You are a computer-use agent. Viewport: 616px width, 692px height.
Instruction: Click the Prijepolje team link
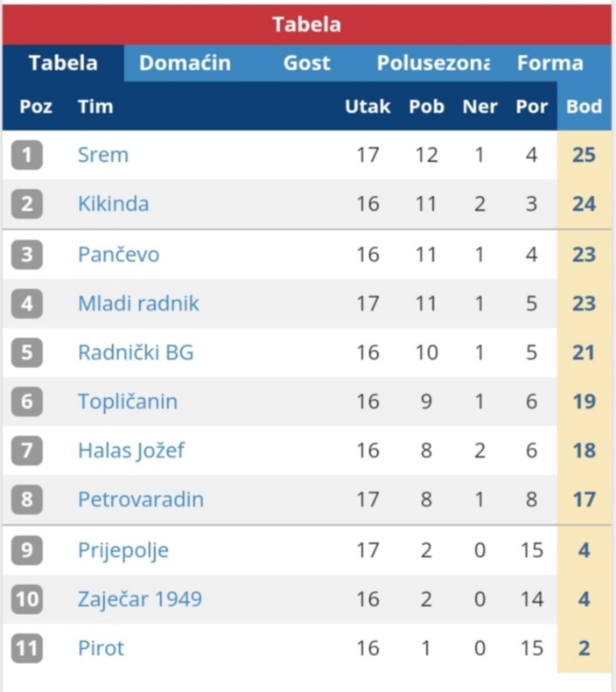[123, 550]
